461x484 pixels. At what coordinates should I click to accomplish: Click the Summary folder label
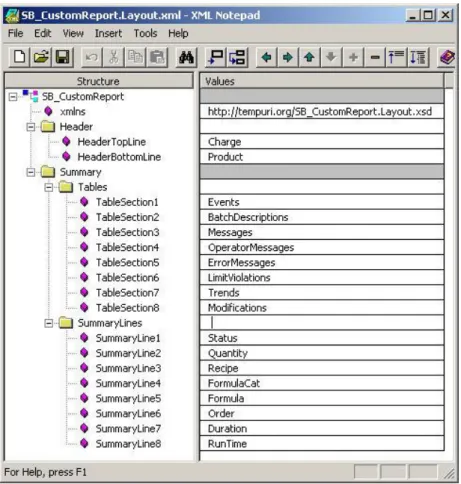(80, 172)
